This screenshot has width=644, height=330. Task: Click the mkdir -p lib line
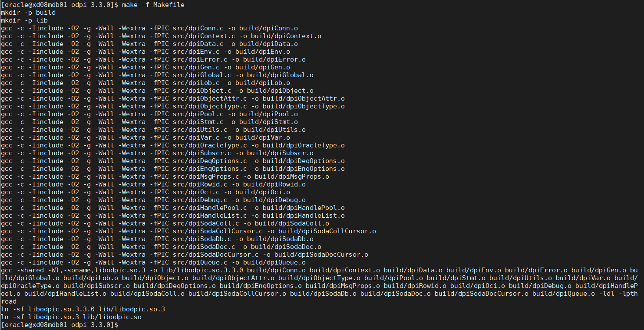tap(24, 20)
